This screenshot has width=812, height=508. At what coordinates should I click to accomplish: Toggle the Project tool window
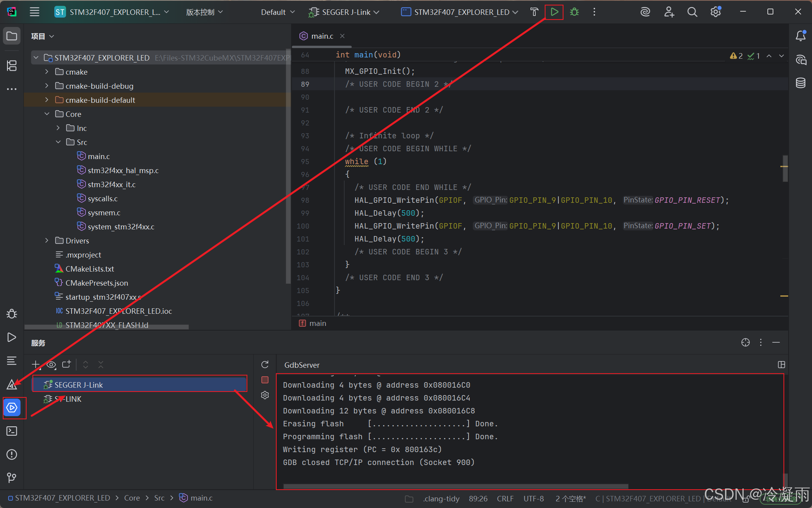[x=12, y=36]
